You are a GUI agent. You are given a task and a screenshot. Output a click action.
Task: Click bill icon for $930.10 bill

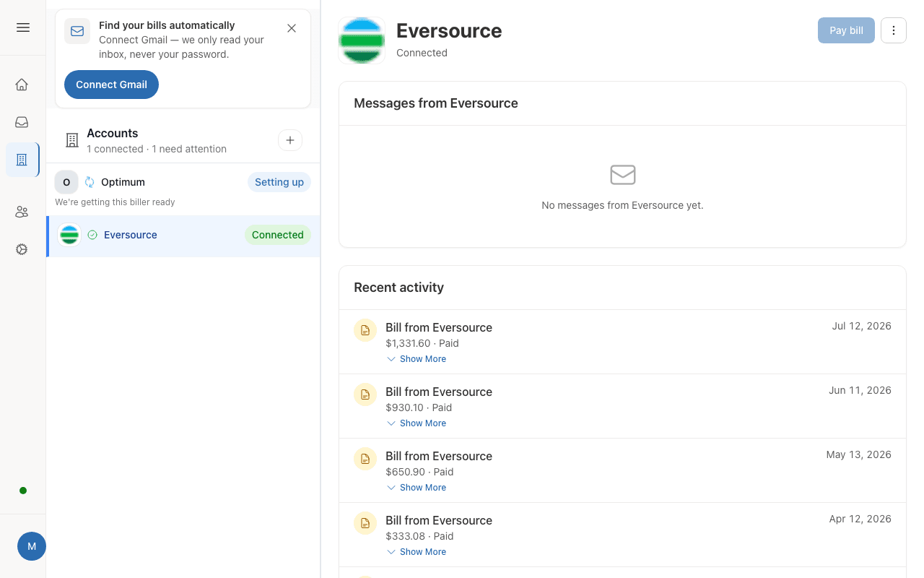[x=365, y=394]
